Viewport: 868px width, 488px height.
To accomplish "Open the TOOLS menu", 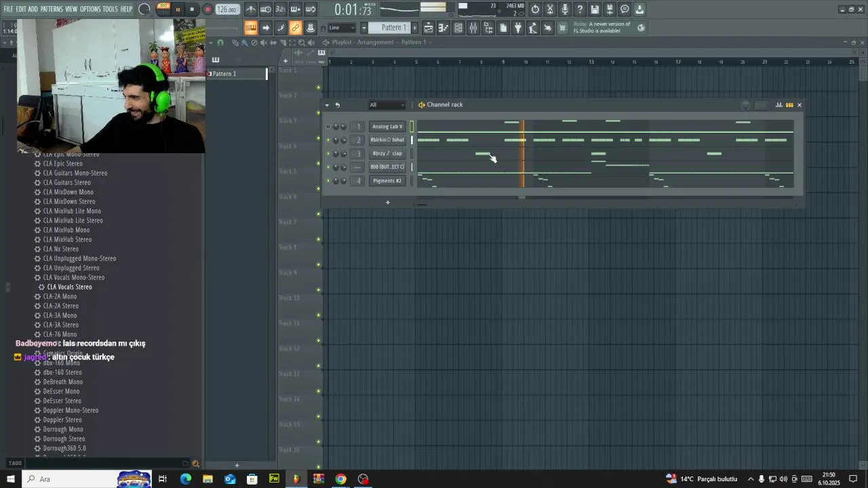I will pos(110,9).
